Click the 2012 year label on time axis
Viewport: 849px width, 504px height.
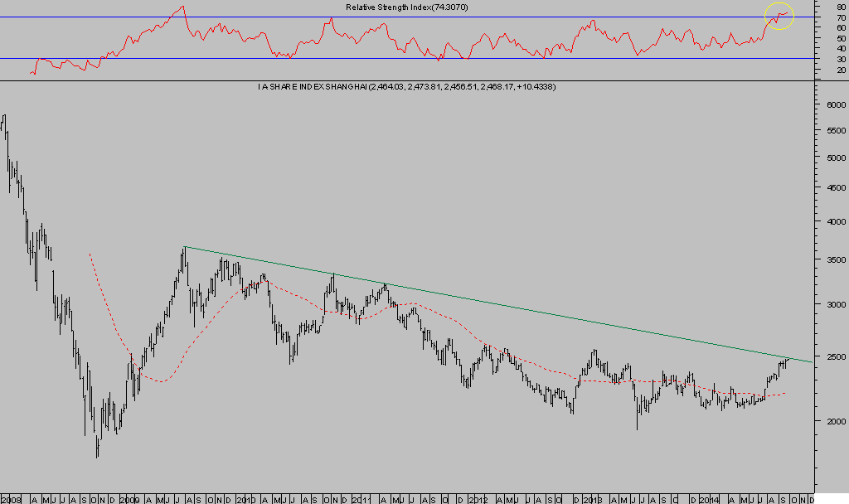pos(475,500)
